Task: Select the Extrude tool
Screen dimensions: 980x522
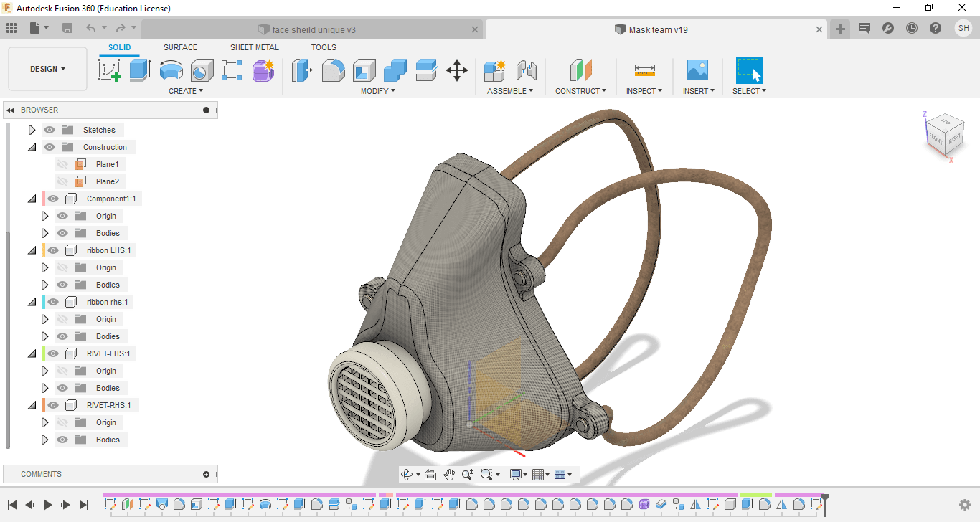Action: (x=141, y=70)
